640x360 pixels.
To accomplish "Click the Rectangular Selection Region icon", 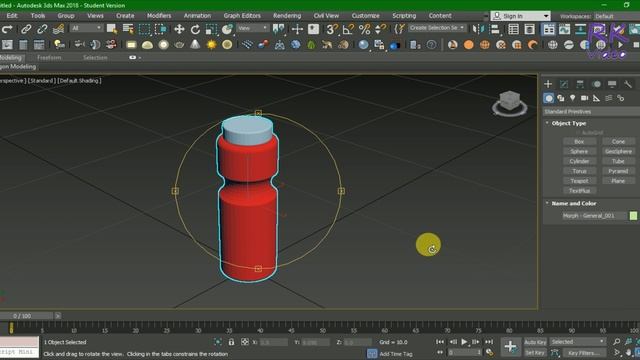I will (x=144, y=29).
